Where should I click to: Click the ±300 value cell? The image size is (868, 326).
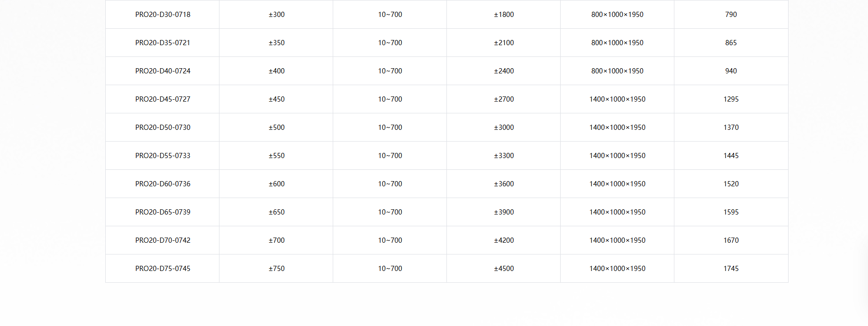click(276, 15)
